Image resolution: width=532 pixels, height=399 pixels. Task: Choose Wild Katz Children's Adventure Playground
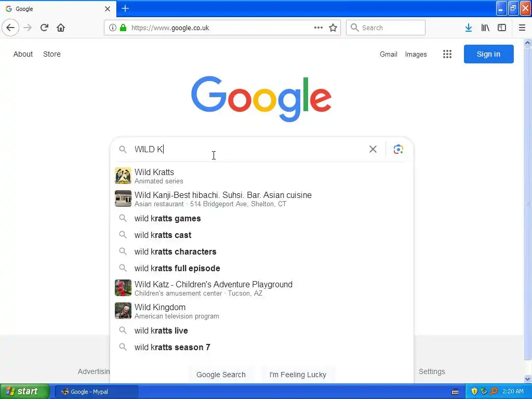(x=262, y=288)
